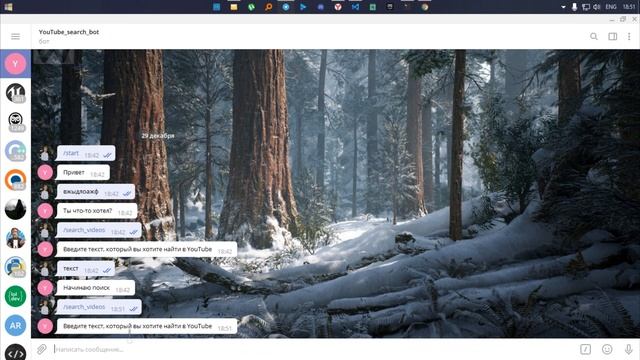Click the 'текст' sent message

pos(86,269)
